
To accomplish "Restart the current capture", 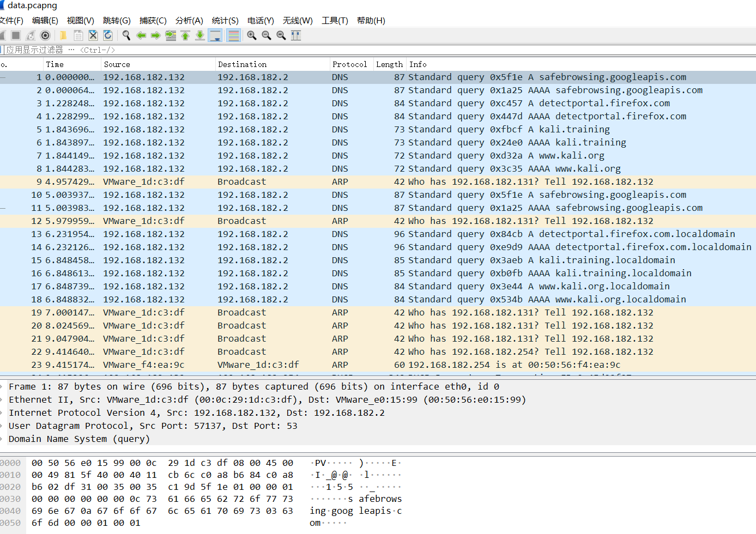I will (31, 35).
